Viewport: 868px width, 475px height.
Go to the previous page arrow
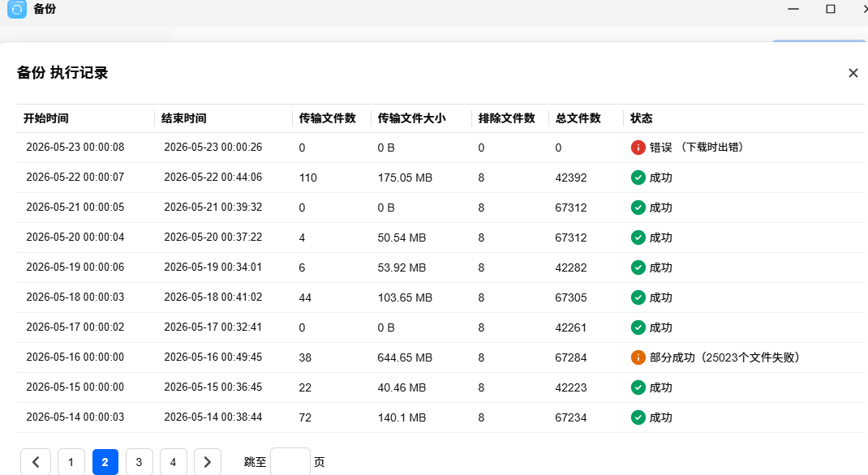36,462
